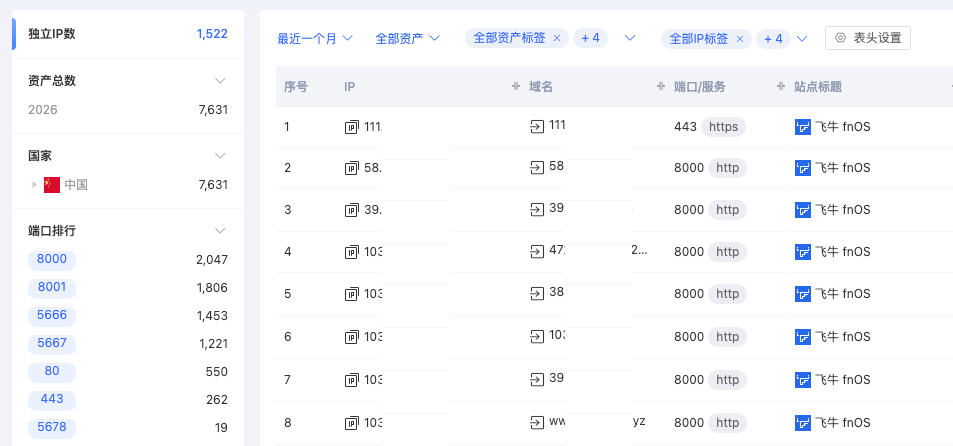Filter by port 5666 tag
This screenshot has width=953, height=446.
52,316
